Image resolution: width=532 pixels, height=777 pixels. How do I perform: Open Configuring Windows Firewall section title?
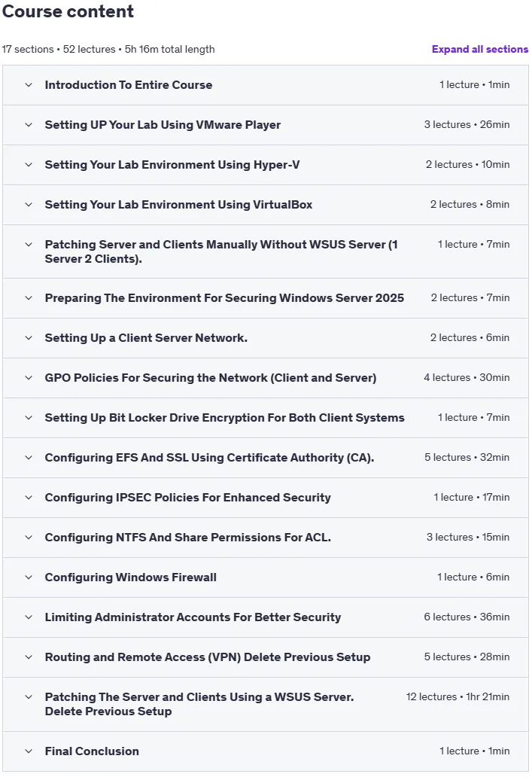[x=130, y=577]
